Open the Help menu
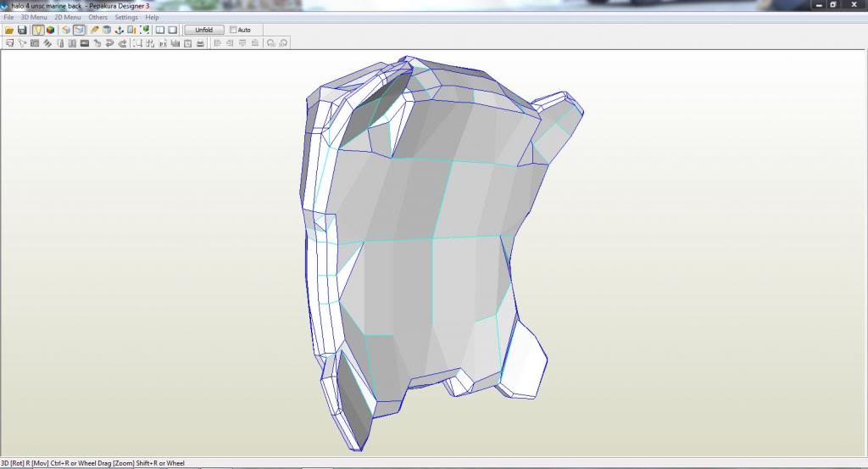 153,17
